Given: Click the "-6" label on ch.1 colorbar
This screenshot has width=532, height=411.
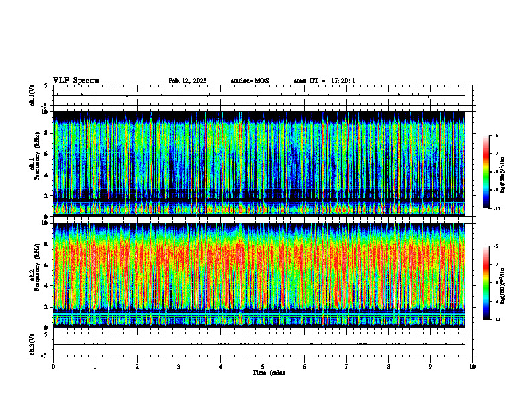Looking at the screenshot, I should 496,136.
